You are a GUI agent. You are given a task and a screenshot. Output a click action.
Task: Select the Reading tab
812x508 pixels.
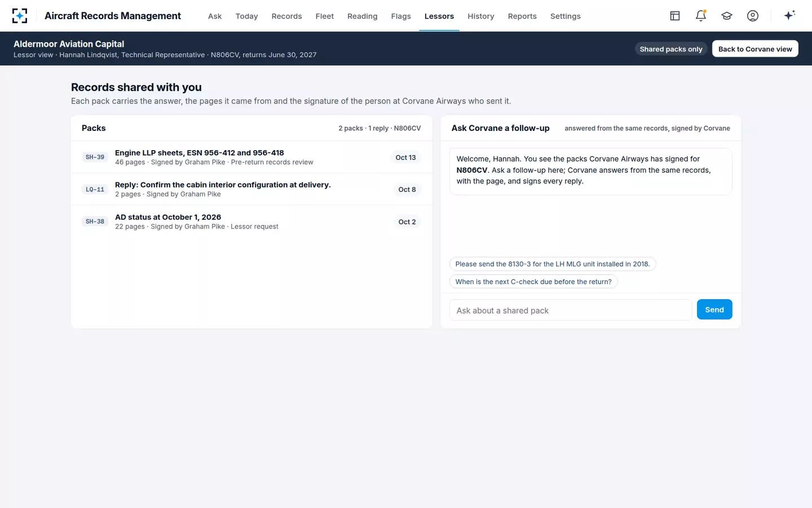[x=363, y=16]
